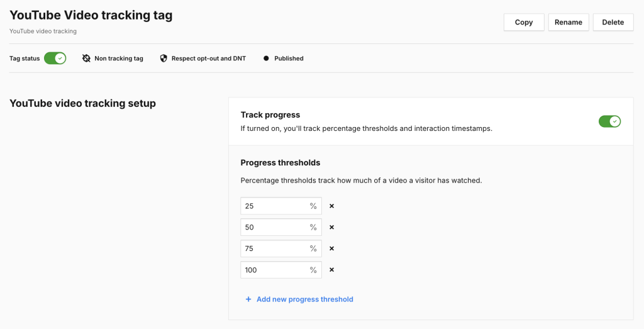
Task: Click the Respect opt-out shield icon
Action: [x=164, y=59]
